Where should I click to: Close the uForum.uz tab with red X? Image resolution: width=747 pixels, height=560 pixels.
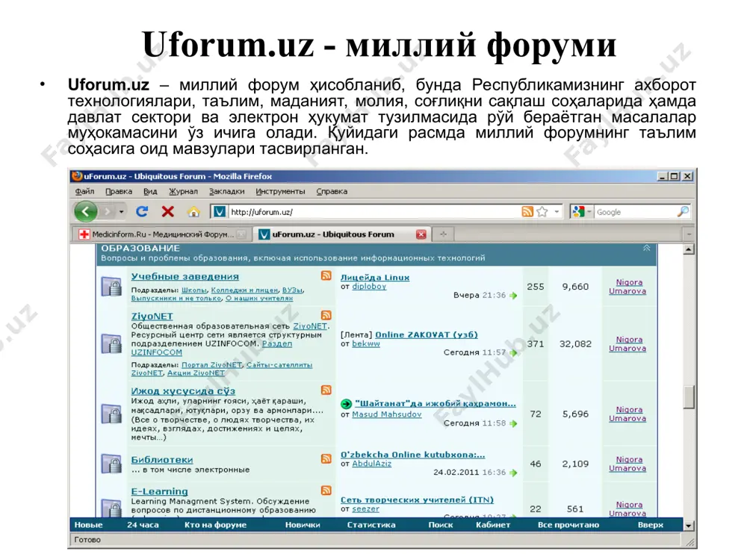pyautogui.click(x=421, y=234)
